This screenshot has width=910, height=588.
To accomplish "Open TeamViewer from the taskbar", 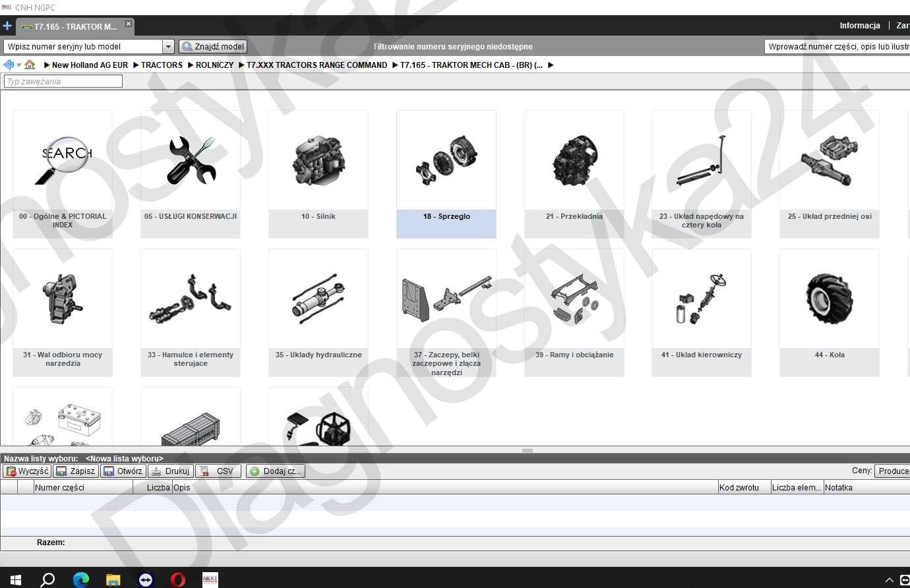I will (x=146, y=579).
